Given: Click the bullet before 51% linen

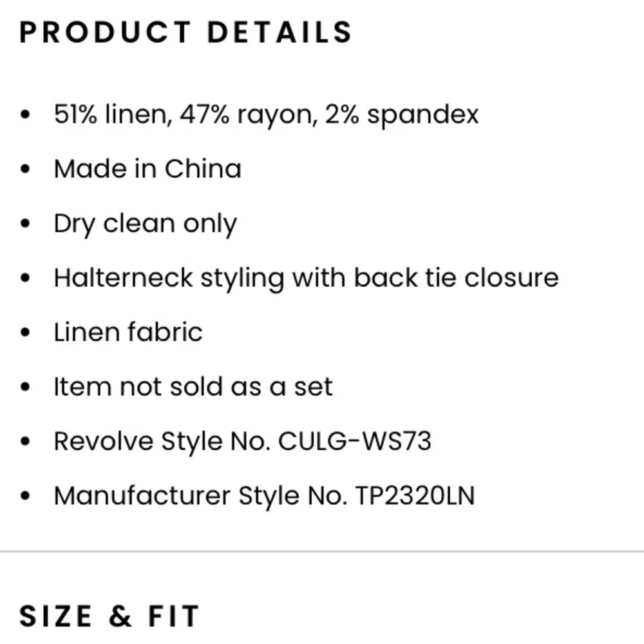Looking at the screenshot, I should point(25,114).
